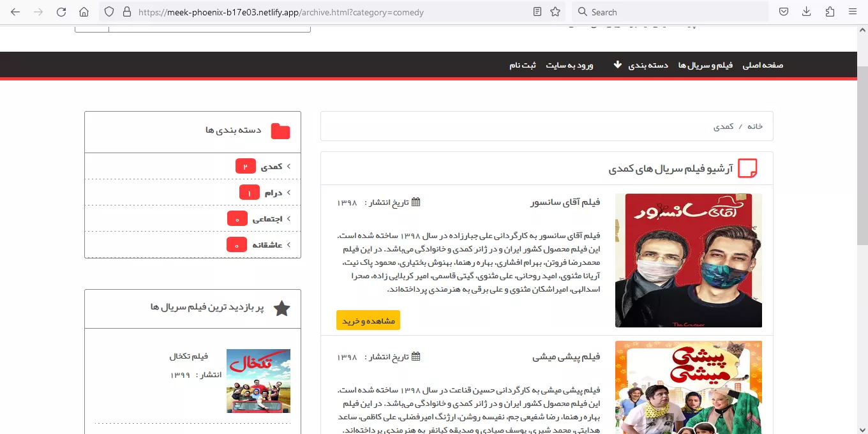Screen dimensions: 868x434
Task: Open the ثبت نام link in the navbar
Action: 522,65
